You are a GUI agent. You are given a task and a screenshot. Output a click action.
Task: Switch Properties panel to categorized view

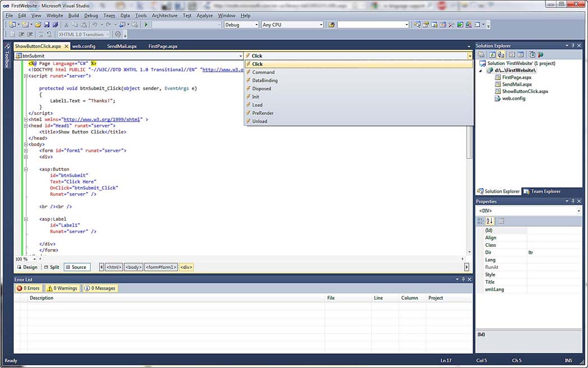pyautogui.click(x=480, y=221)
